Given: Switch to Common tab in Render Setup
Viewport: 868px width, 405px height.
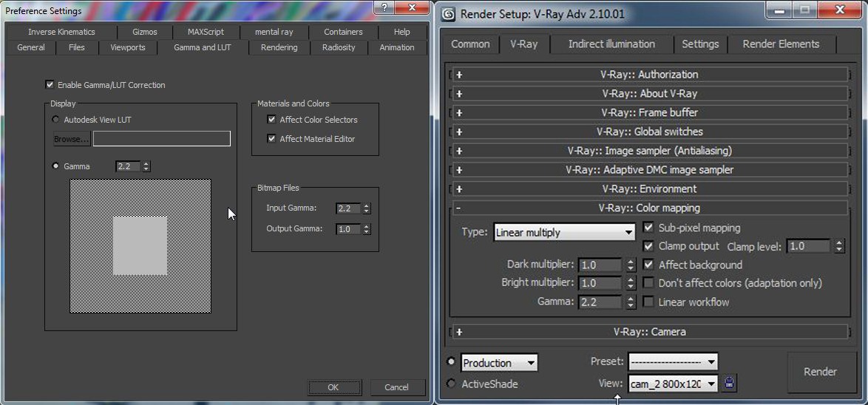Looking at the screenshot, I should coord(470,44).
